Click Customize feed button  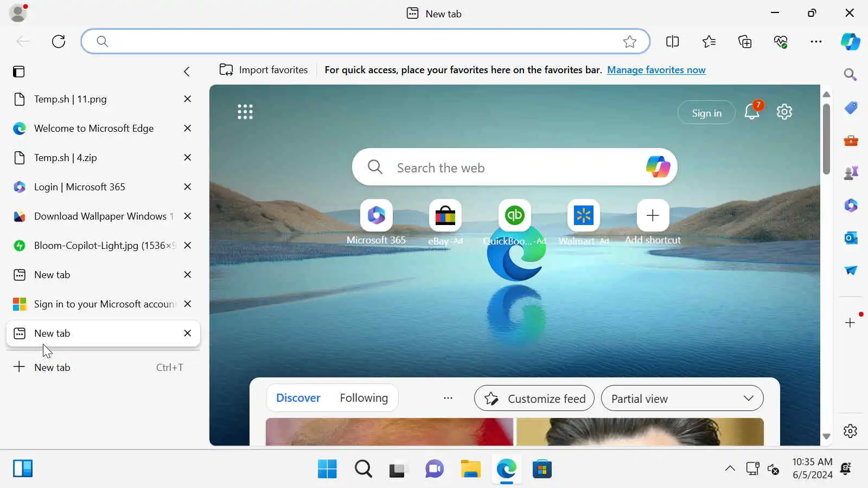click(534, 399)
